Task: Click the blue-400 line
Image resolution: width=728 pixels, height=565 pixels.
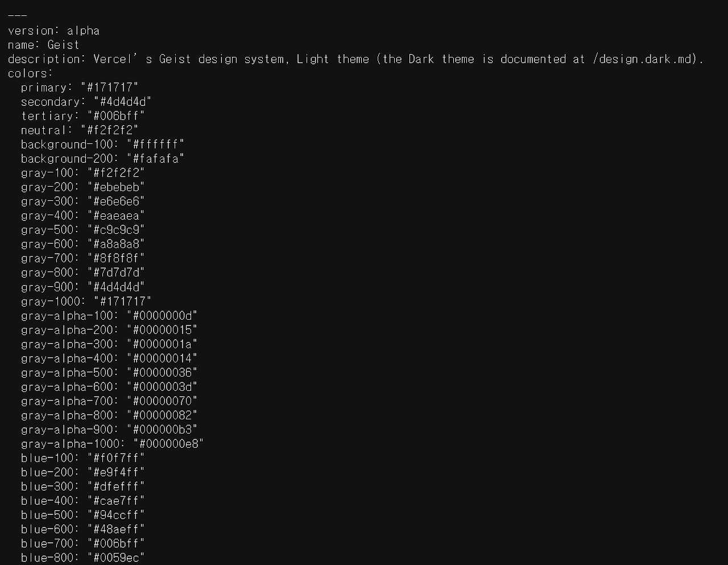Action: [83, 501]
